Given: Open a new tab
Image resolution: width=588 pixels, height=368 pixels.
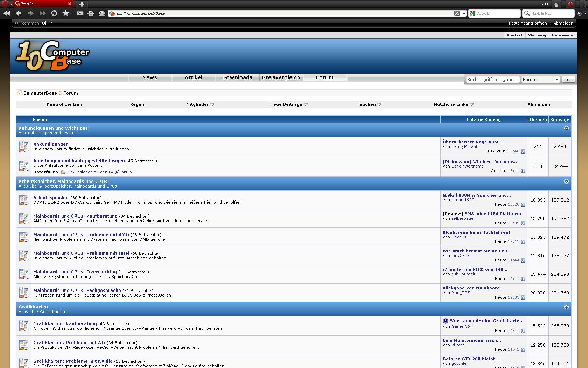Looking at the screenshot, I should (82, 4).
